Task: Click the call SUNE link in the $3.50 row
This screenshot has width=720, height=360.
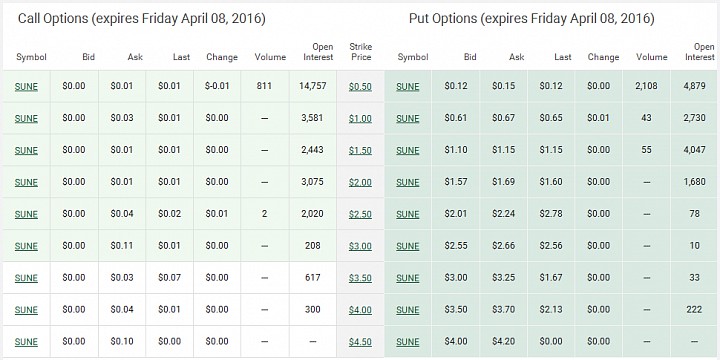Action: 26,278
